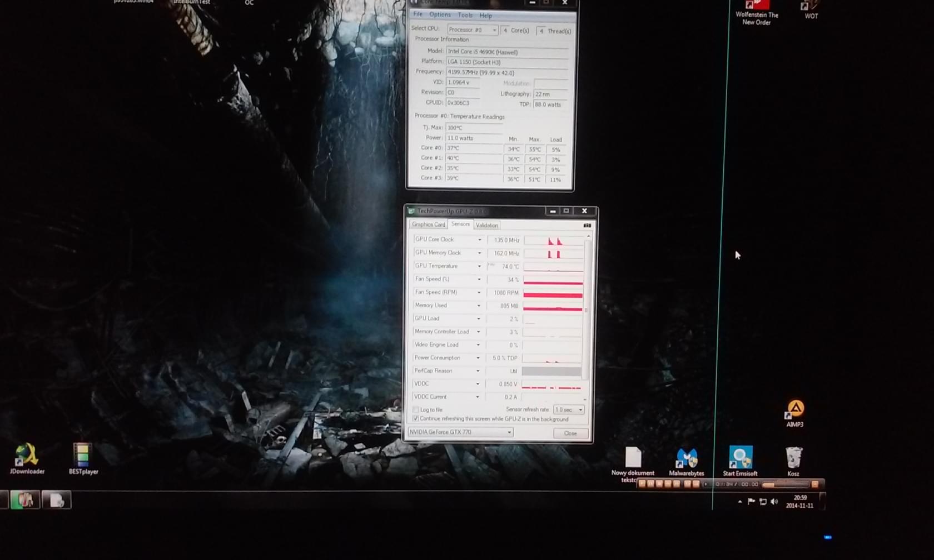Viewport: 934px width, 560px height.
Task: Open the File menu in Core Temp
Action: point(418,14)
